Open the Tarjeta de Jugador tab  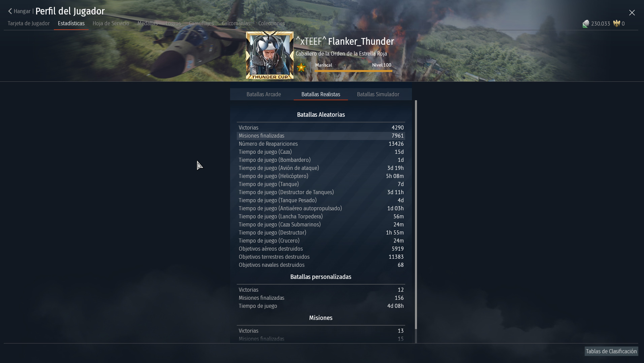click(29, 24)
